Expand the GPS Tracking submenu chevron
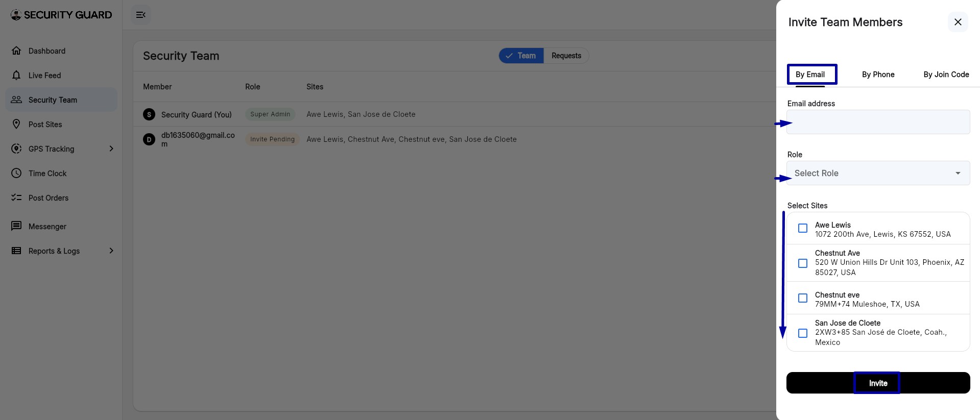The width and height of the screenshot is (980, 420). 111,149
